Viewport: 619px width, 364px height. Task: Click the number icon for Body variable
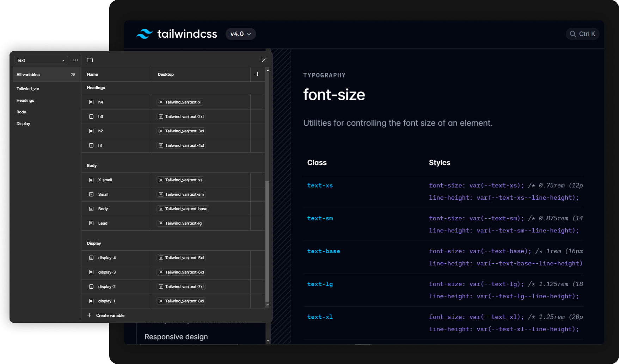click(91, 209)
